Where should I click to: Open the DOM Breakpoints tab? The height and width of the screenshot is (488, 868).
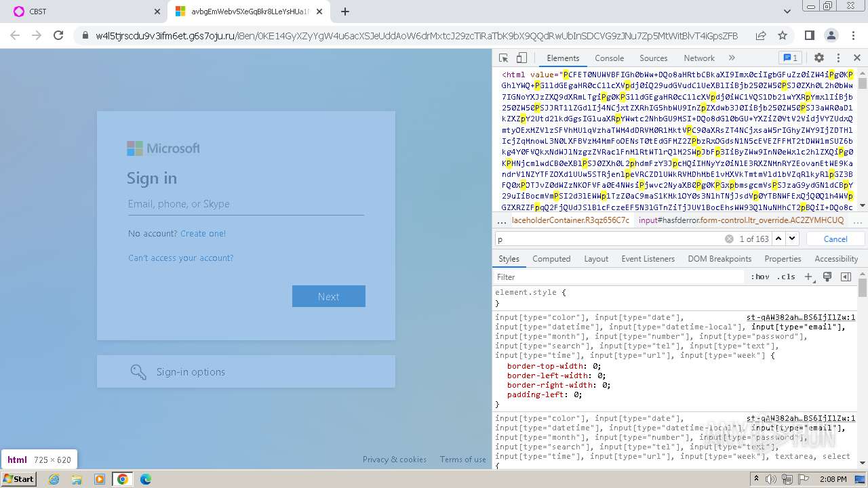point(719,259)
